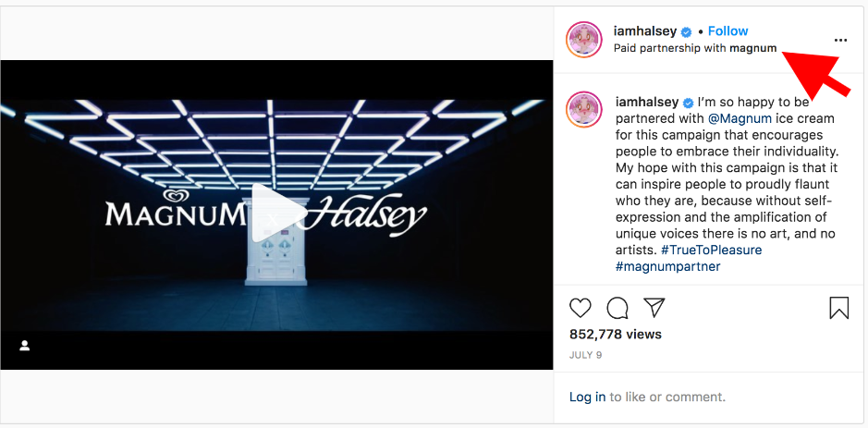Open the three-dot more options menu
Image resolution: width=868 pixels, height=428 pixels.
[x=840, y=40]
